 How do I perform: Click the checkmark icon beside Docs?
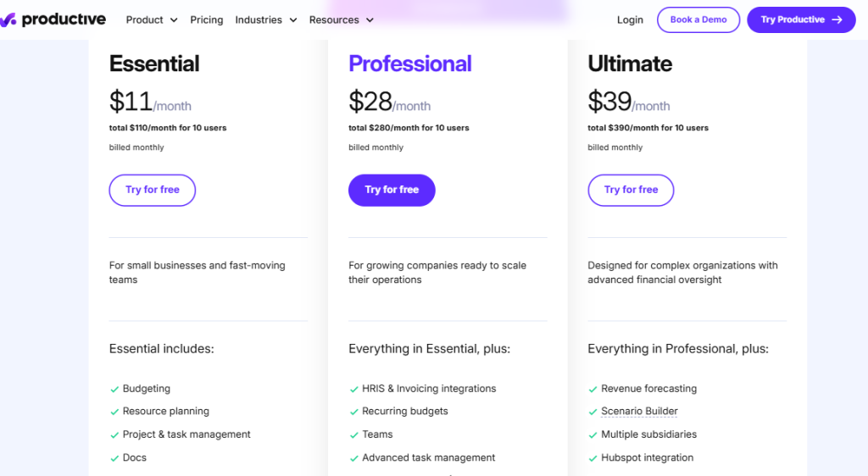pos(114,458)
